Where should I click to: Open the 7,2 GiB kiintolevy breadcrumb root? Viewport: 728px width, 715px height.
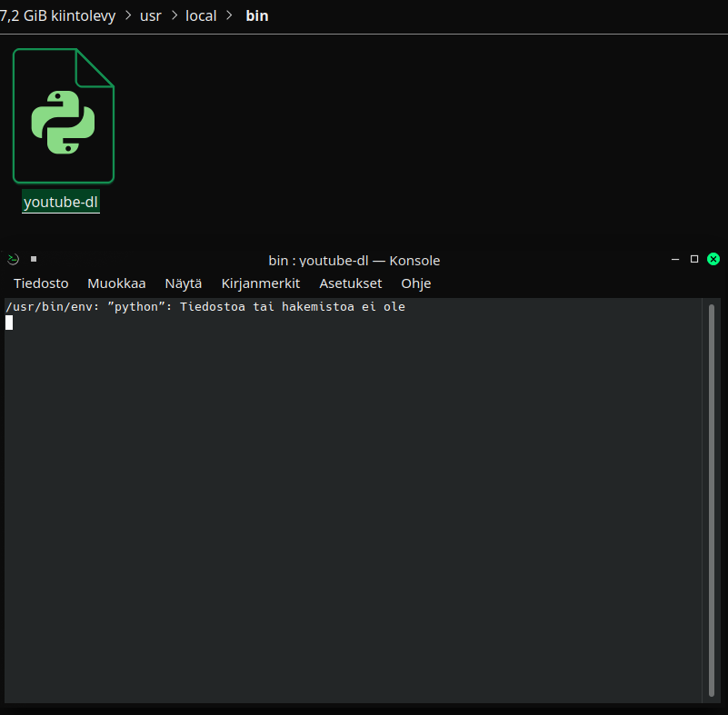57,15
